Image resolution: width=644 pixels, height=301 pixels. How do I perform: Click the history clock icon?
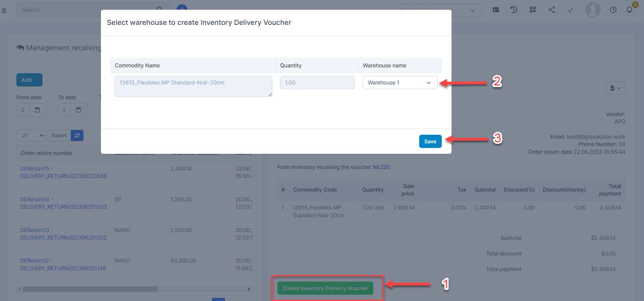point(514,10)
